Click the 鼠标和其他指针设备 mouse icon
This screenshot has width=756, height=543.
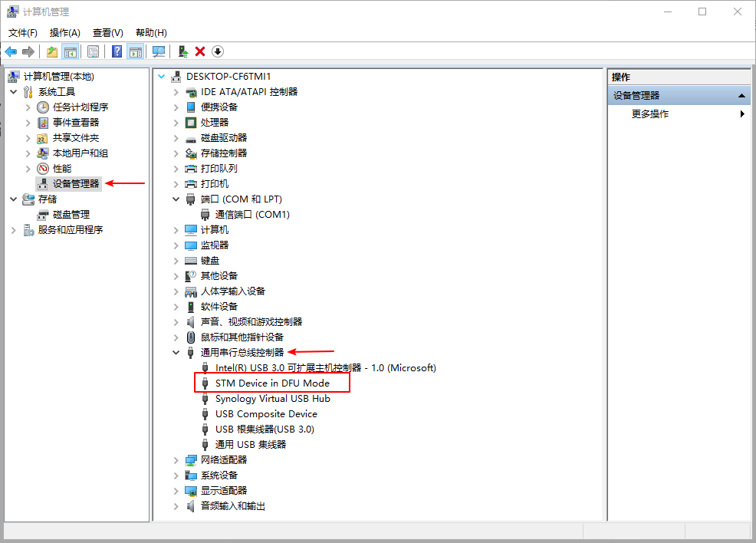coord(191,337)
